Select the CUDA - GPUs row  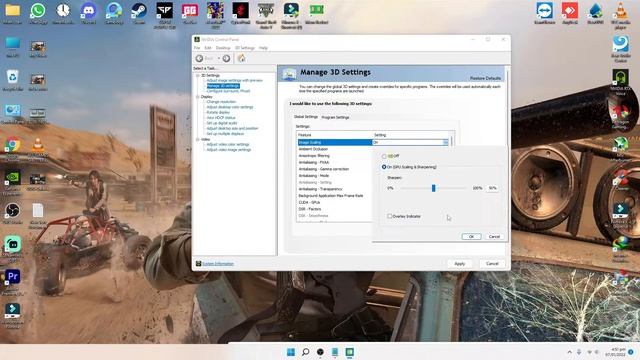(x=335, y=202)
